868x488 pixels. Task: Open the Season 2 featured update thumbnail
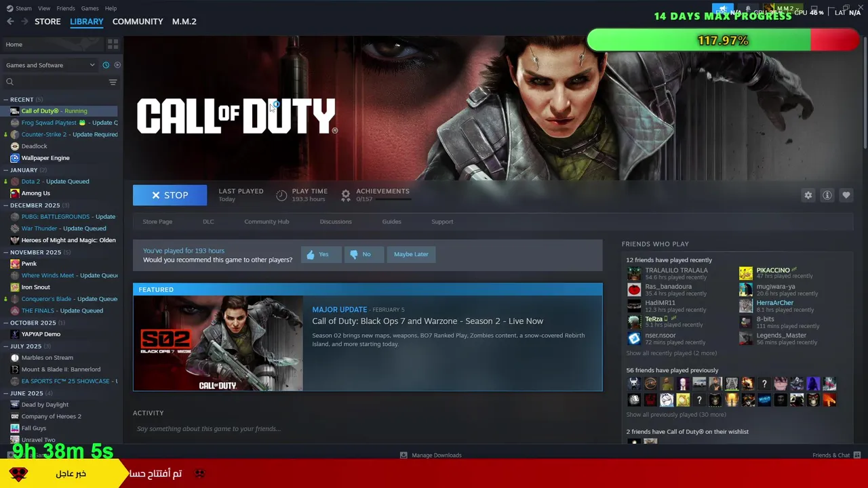pyautogui.click(x=218, y=344)
